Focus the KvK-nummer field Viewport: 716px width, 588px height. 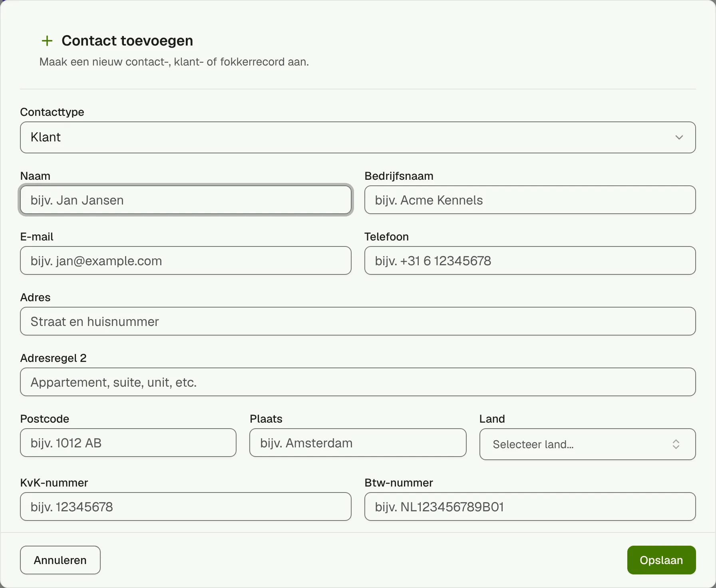point(186,507)
